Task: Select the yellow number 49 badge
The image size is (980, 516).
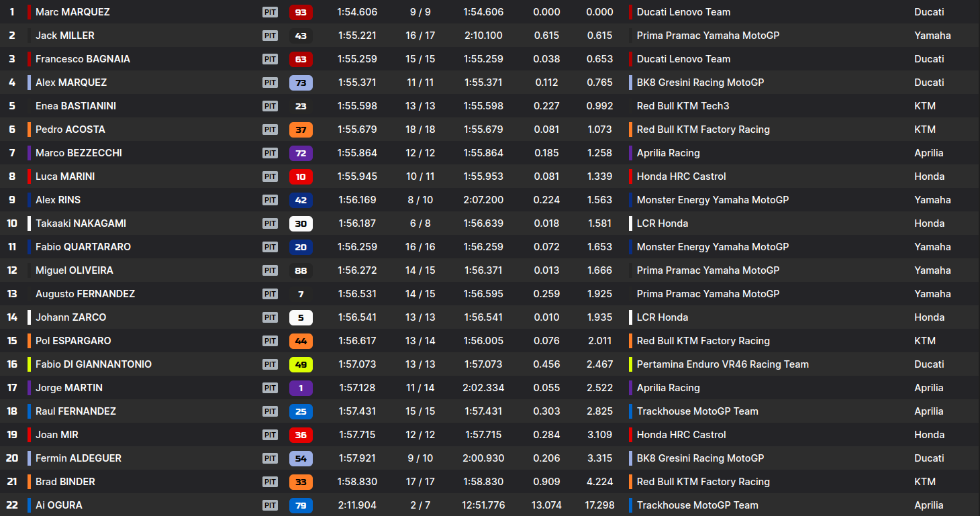Action: coord(301,364)
